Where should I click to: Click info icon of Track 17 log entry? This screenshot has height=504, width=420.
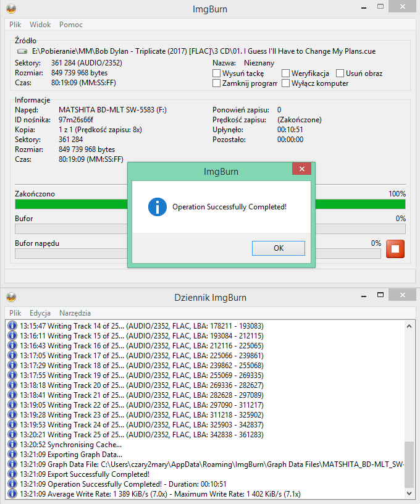coord(12,356)
